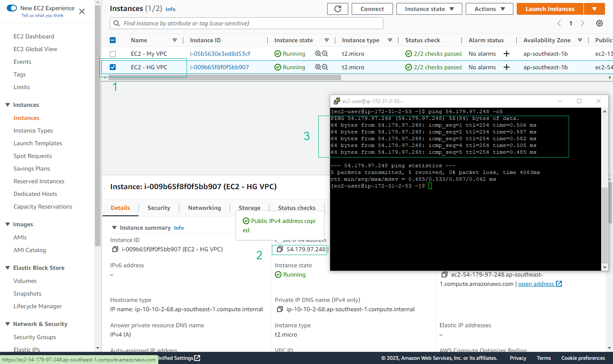The height and width of the screenshot is (364, 613).
Task: Zoom out icon on EC2 - My VPC row
Action: 325,54
